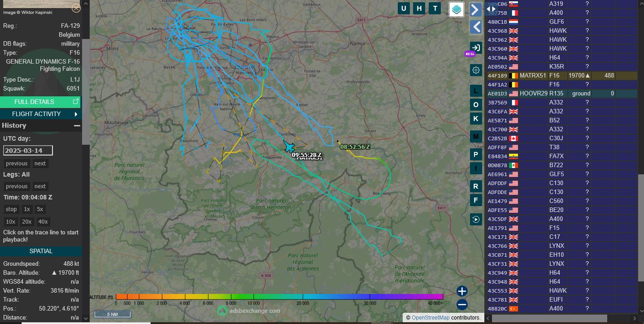Screen dimensions: 644x324
Task: Select the HOOVR29 R135 table row
Action: 561,93
